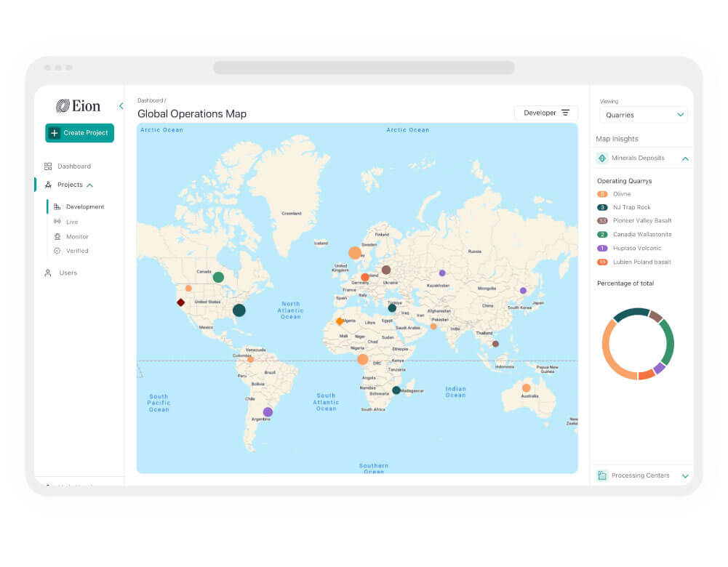Click the Users person icon
Screen dimensions: 728x567
[48, 273]
